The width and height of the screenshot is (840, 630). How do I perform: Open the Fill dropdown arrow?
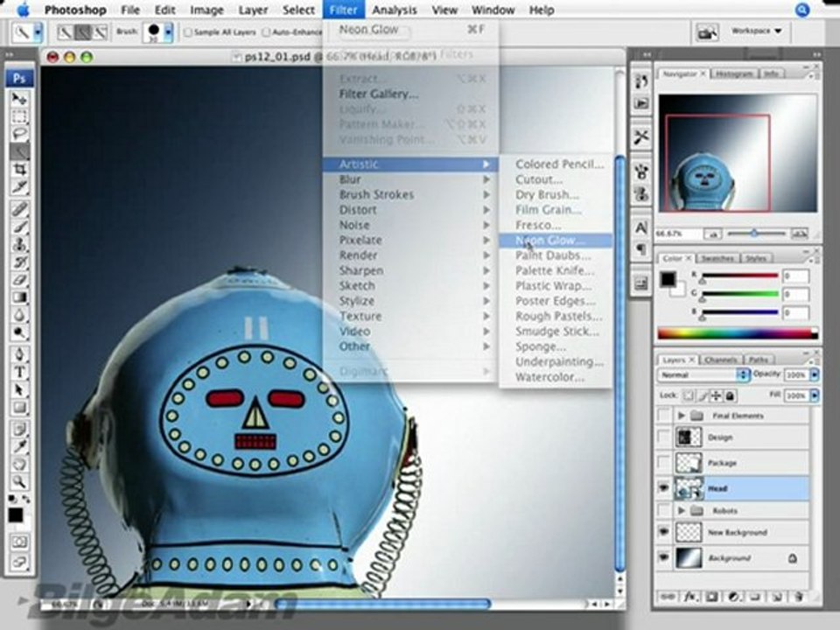tap(815, 395)
